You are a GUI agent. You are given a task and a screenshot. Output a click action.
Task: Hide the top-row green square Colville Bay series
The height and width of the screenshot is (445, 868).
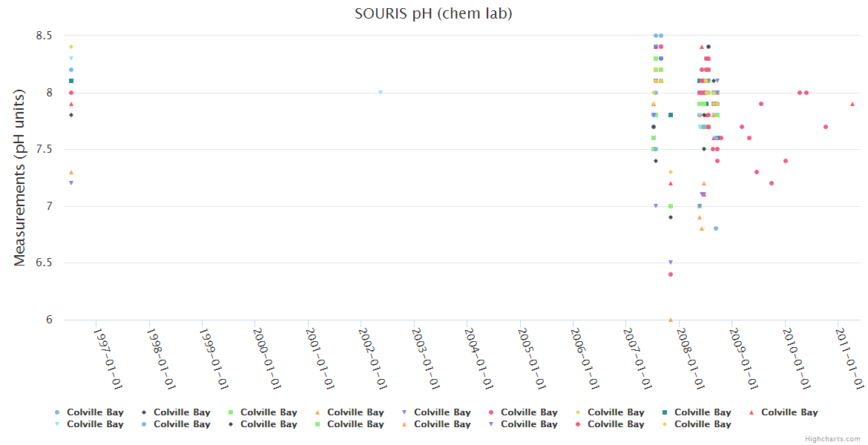(x=268, y=412)
